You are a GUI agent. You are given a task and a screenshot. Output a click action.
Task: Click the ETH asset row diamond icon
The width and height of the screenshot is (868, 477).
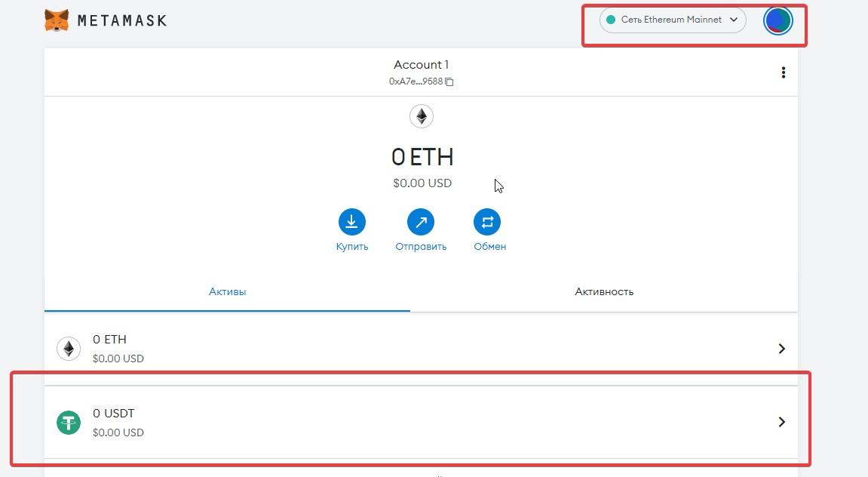click(68, 349)
